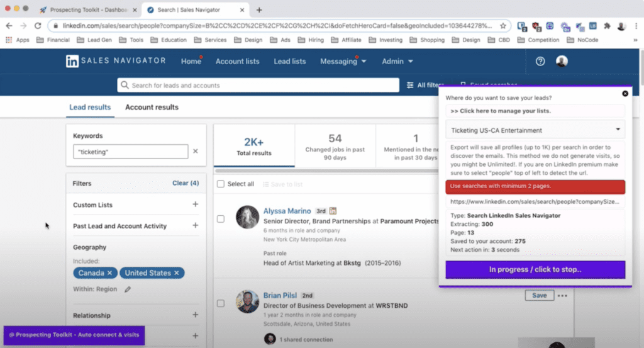Viewport: 644px width, 348px height.
Task: Click the browser back arrow
Action: [9, 25]
